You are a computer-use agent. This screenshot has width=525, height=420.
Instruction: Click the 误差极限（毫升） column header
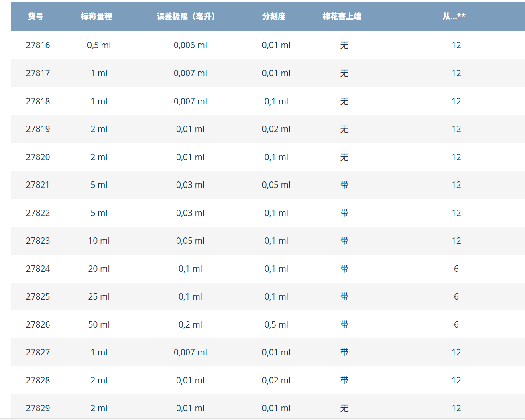coord(186,16)
